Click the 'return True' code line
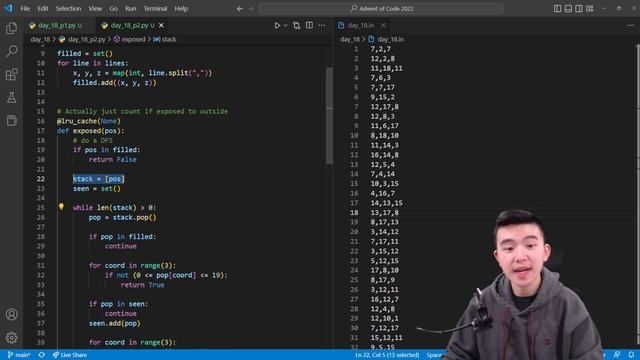The height and width of the screenshot is (360, 640). pyautogui.click(x=142, y=284)
